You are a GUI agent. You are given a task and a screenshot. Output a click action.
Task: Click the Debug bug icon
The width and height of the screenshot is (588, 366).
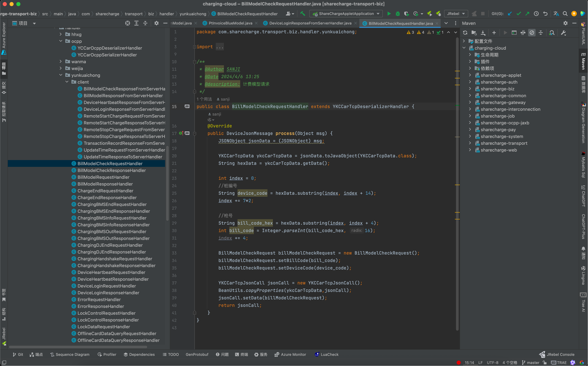coord(397,14)
